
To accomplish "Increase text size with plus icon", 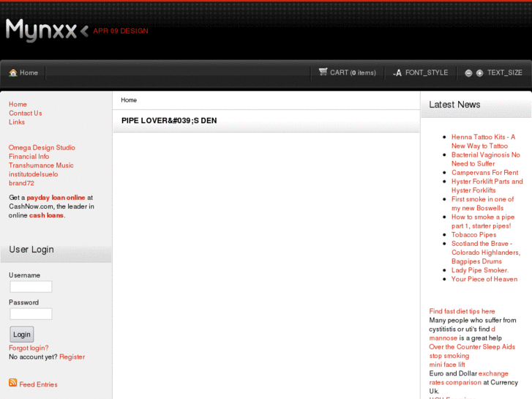I will coord(479,73).
